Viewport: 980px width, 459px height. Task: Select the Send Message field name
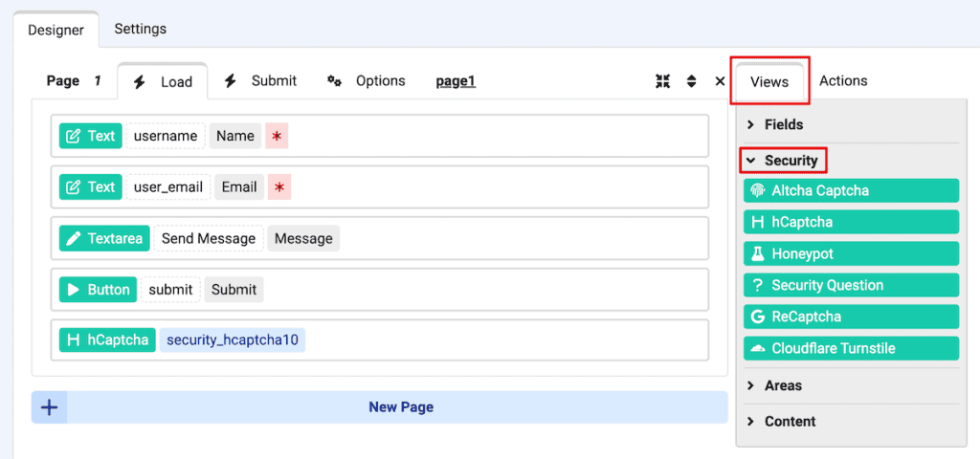tap(208, 238)
